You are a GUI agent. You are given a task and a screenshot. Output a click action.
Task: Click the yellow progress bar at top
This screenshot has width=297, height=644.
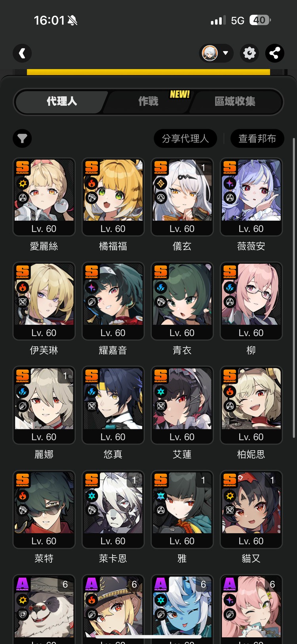148,72
